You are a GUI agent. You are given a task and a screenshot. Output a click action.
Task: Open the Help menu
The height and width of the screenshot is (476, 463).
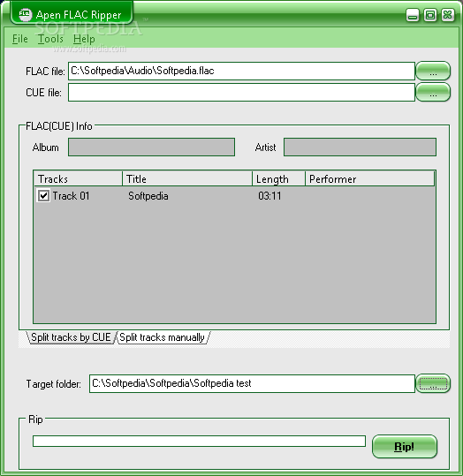84,39
